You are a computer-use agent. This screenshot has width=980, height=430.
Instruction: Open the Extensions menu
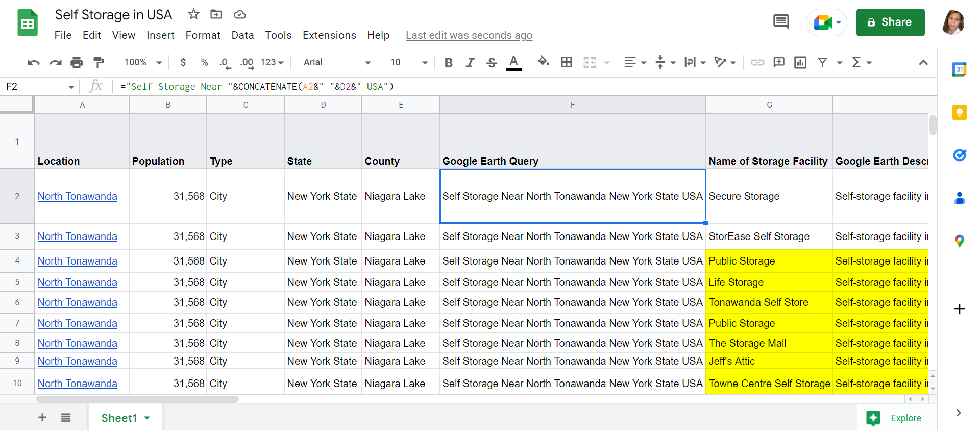click(329, 35)
